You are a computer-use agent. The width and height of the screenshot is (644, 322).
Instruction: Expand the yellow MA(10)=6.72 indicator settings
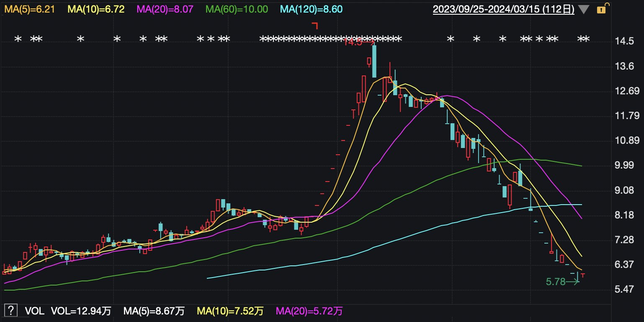click(96, 9)
